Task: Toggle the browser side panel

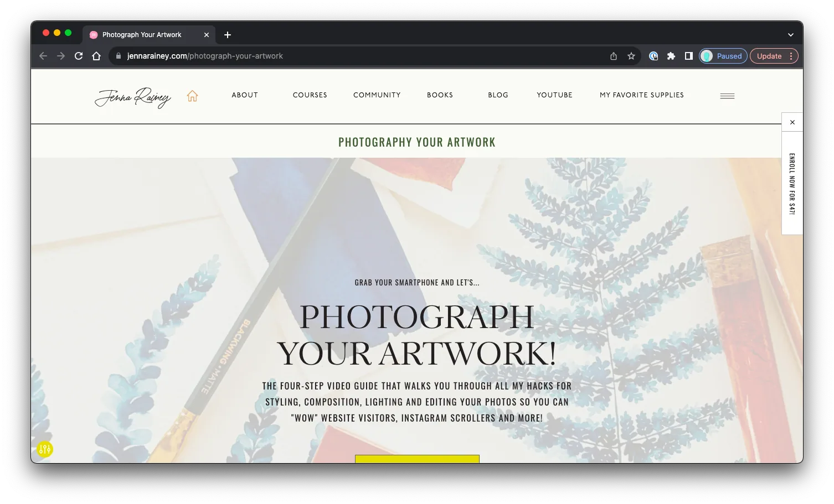Action: click(689, 56)
